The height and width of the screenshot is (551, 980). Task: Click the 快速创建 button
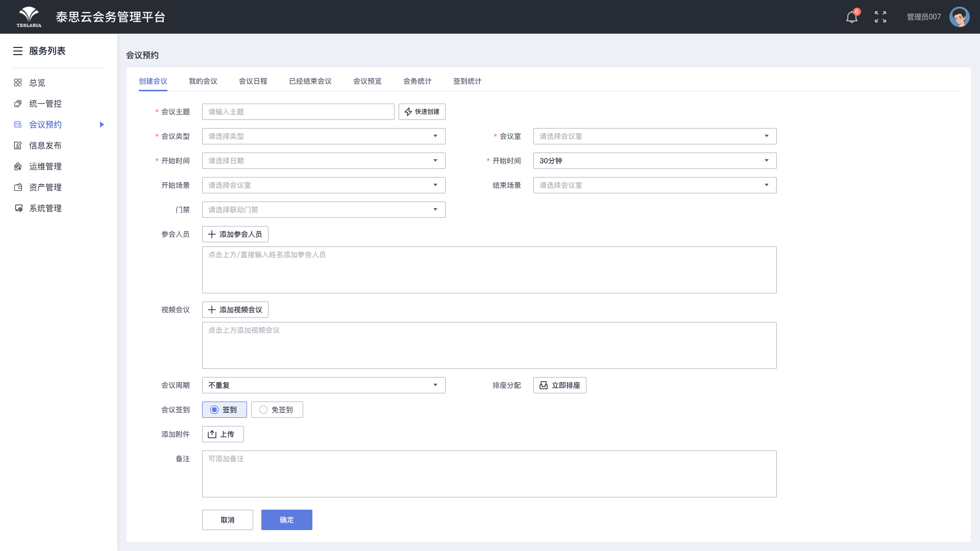point(422,112)
